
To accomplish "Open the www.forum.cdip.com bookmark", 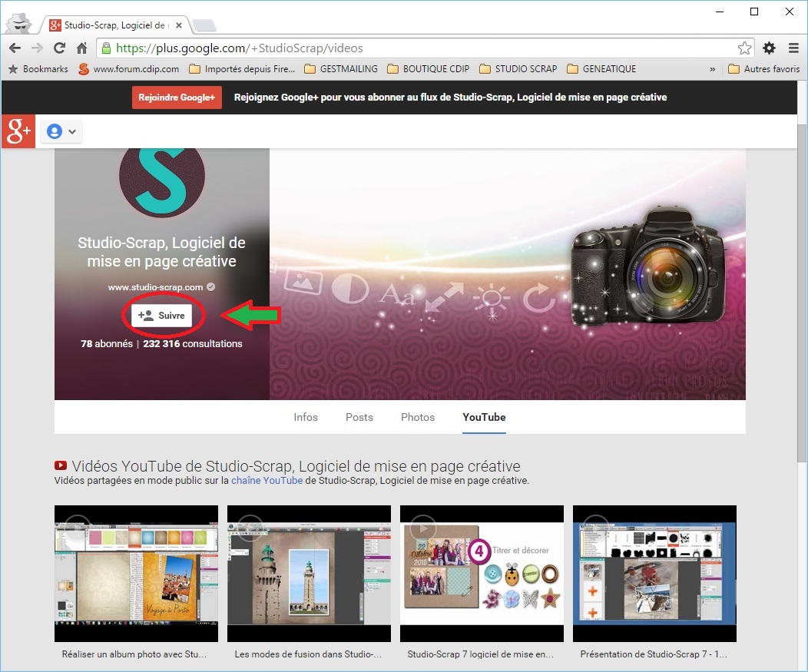I will click(128, 69).
